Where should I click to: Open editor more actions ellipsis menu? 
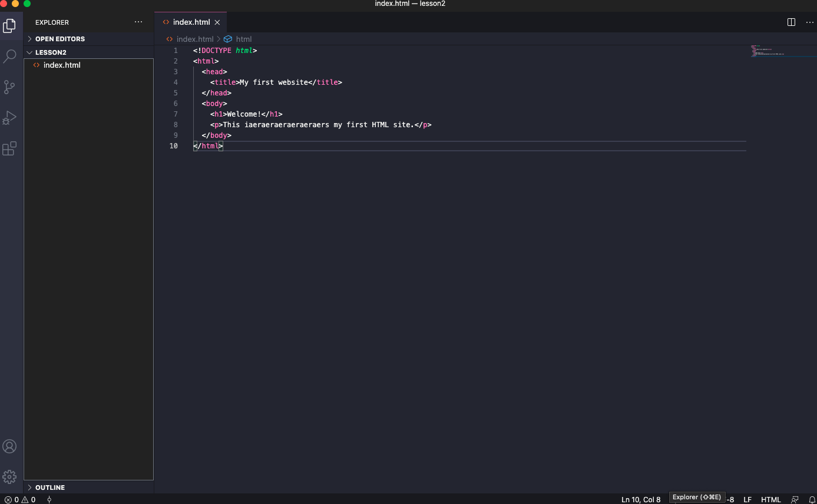(809, 22)
